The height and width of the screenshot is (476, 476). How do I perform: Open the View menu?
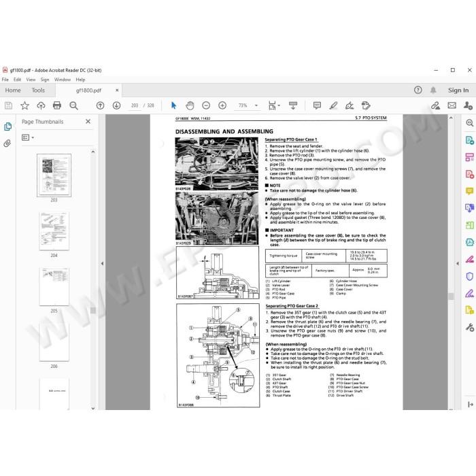click(31, 80)
